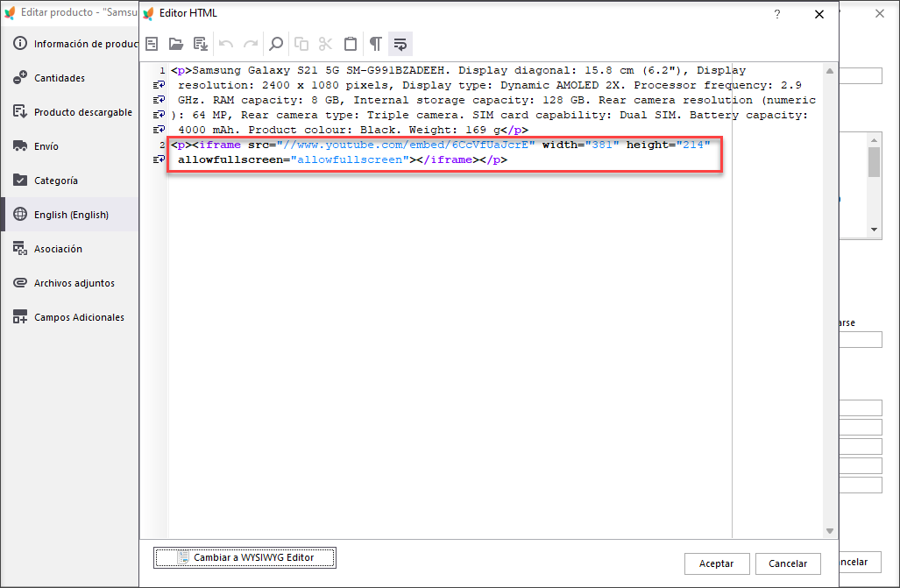Paste using the clipboard icon

point(351,44)
